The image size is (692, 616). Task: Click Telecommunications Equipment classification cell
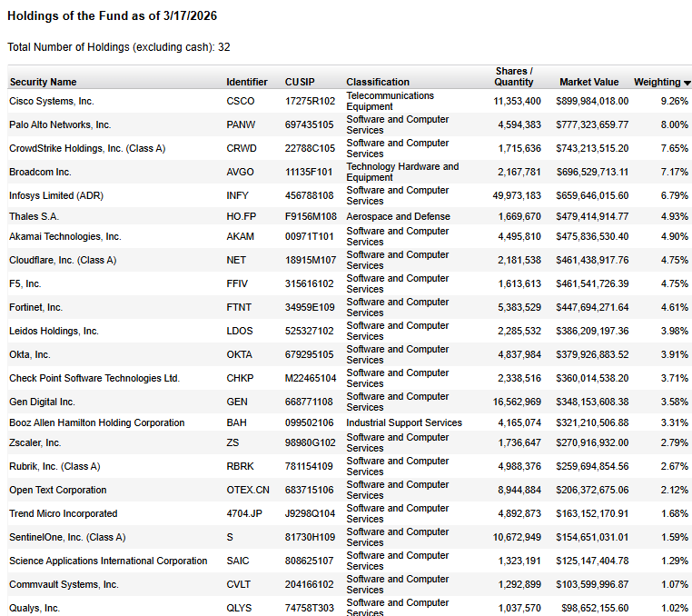tap(390, 101)
